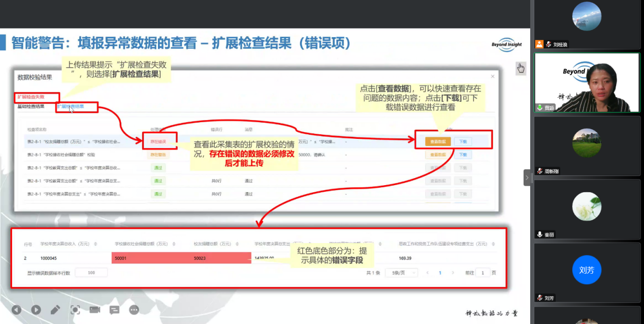Switch to the 基础检查结果 tab
The height and width of the screenshot is (324, 644).
pos(31,107)
